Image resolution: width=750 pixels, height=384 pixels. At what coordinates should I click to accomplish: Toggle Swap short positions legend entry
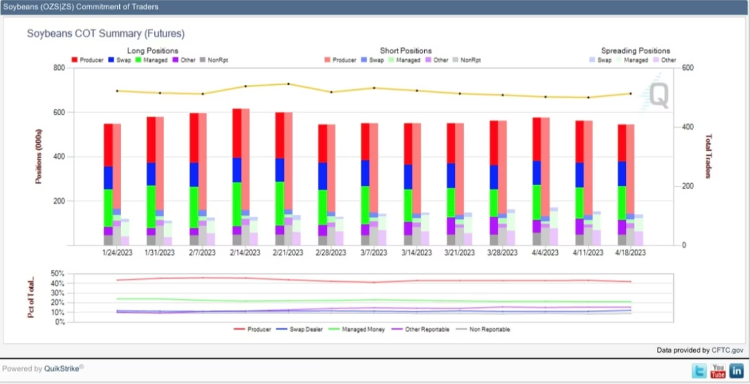tap(373, 60)
